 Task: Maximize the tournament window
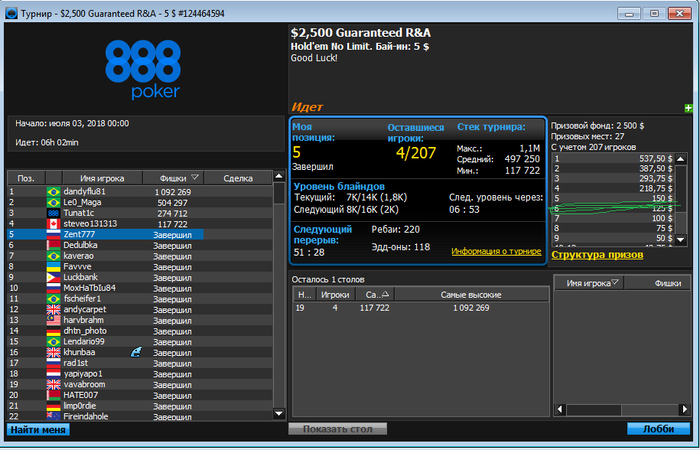point(654,13)
